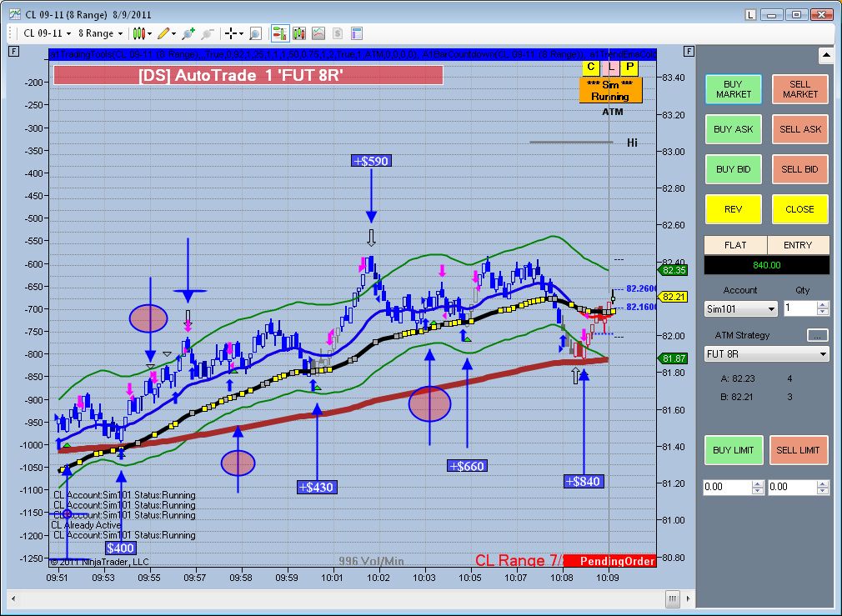Click the buy limit price field
The height and width of the screenshot is (616, 842).
coord(728,487)
